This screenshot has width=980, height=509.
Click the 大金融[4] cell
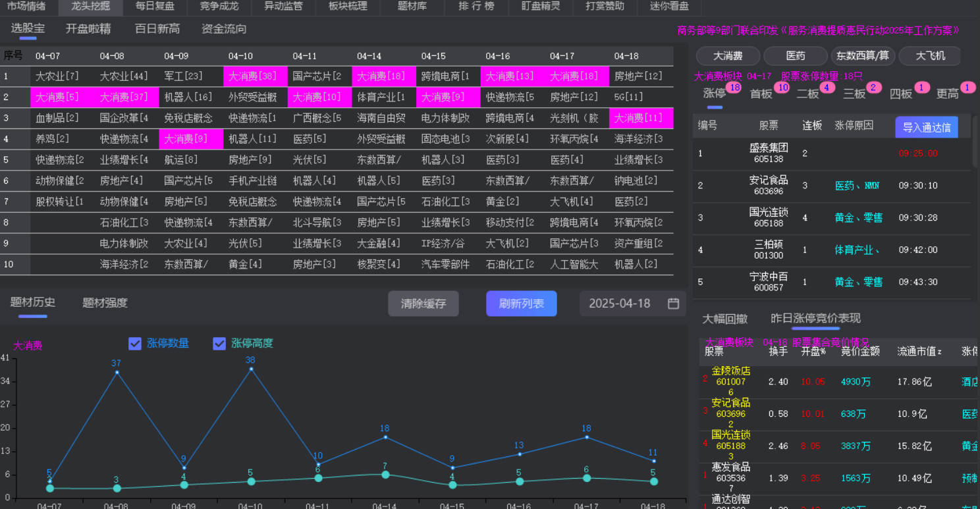click(383, 244)
